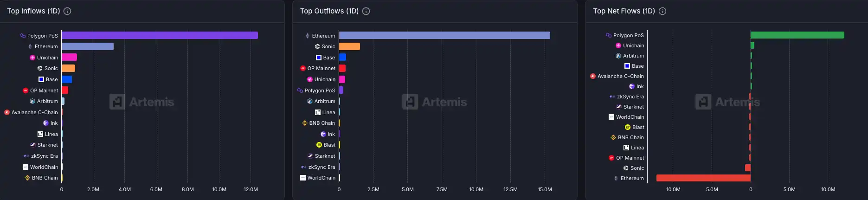This screenshot has height=200, width=868.
Task: Click the Sonic icon in Top Net Flows
Action: [x=626, y=168]
